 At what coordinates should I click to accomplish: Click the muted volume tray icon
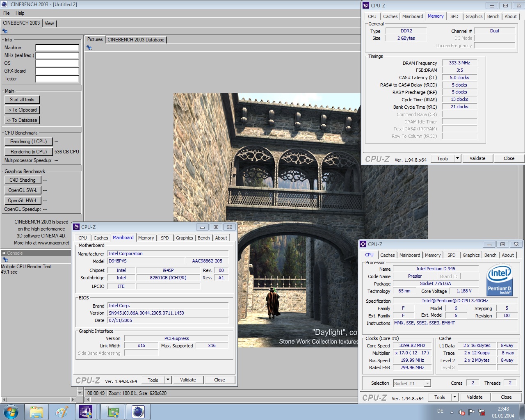click(x=461, y=412)
